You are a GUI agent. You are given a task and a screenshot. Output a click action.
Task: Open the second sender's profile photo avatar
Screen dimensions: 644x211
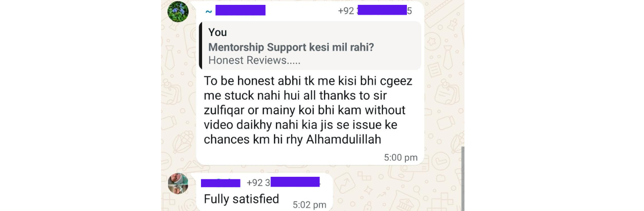(178, 184)
